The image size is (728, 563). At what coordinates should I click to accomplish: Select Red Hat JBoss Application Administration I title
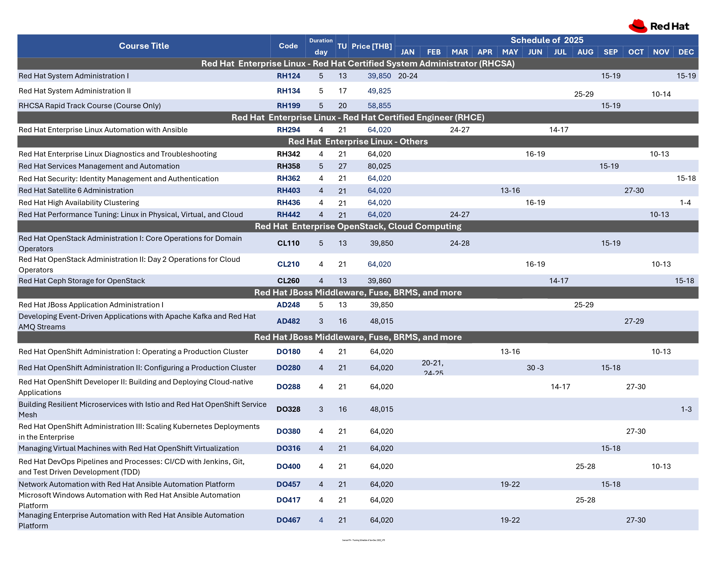tap(91, 305)
